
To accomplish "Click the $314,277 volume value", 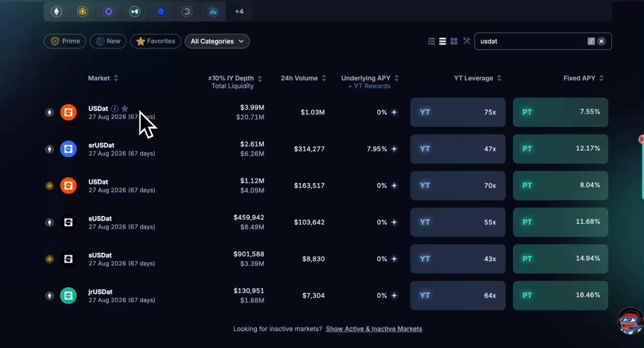I will [309, 149].
